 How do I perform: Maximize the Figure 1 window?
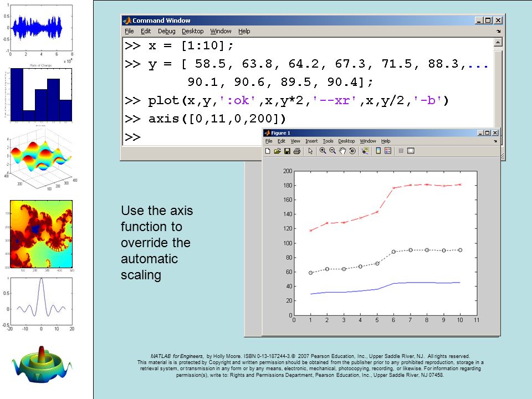pyautogui.click(x=487, y=133)
